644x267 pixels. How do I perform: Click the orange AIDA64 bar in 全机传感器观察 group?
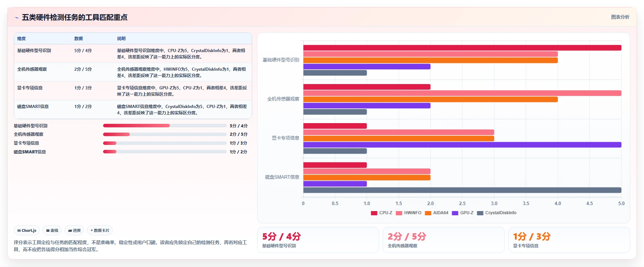tap(431, 100)
